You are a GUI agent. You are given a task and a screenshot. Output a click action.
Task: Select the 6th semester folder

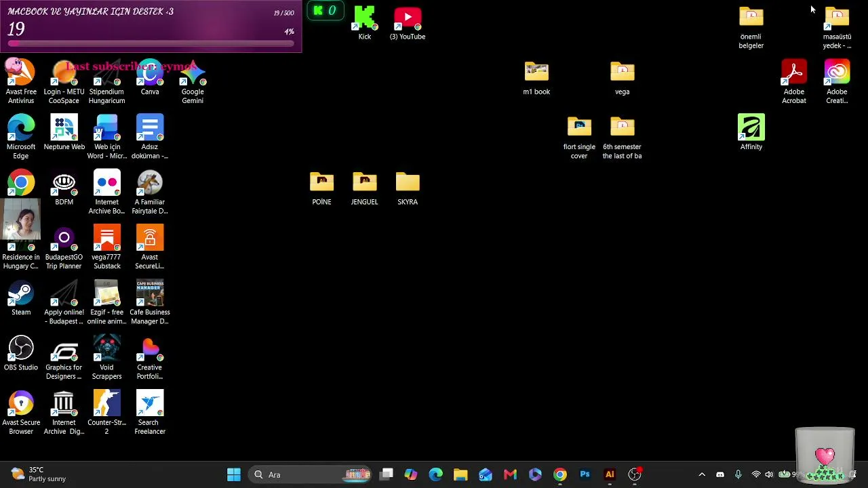tap(623, 136)
